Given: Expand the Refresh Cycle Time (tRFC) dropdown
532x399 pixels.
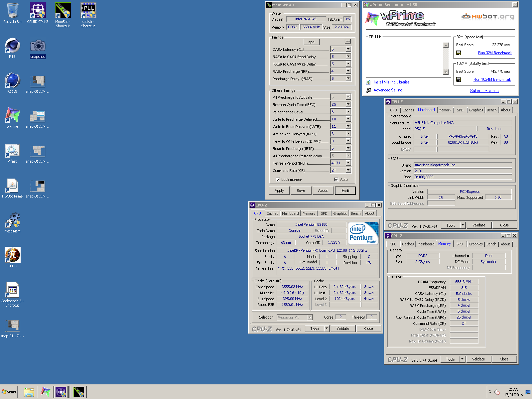Looking at the screenshot, I should pos(348,104).
